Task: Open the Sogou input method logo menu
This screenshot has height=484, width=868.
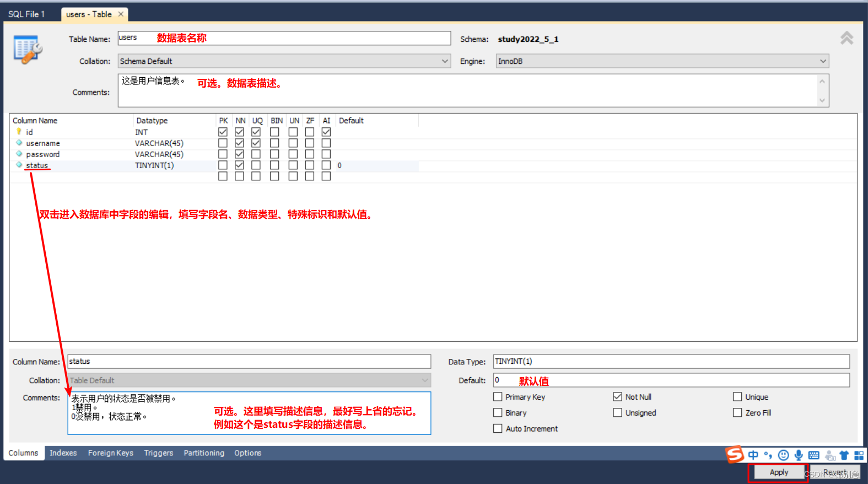Action: (735, 454)
